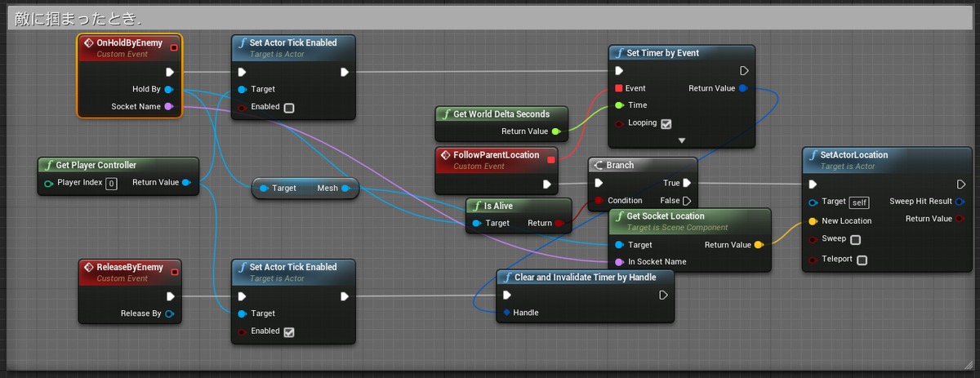Click the SetActorLocation node title
This screenshot has height=378, width=980.
click(x=855, y=154)
